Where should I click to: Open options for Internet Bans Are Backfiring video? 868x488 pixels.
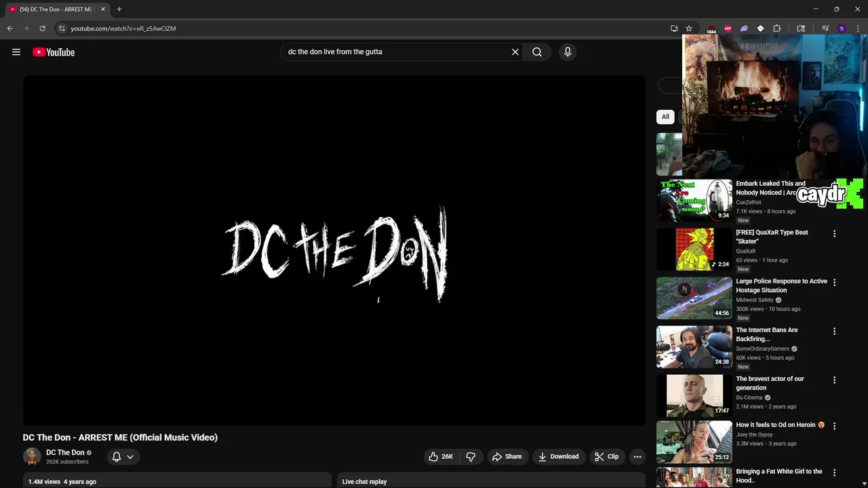834,331
